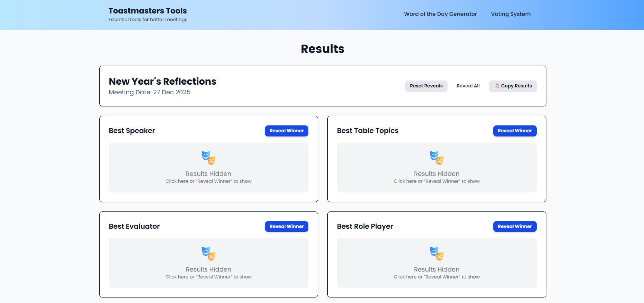Click Results Hidden text in Best Role Player
Screen dimensions: 644x303
coord(436,269)
